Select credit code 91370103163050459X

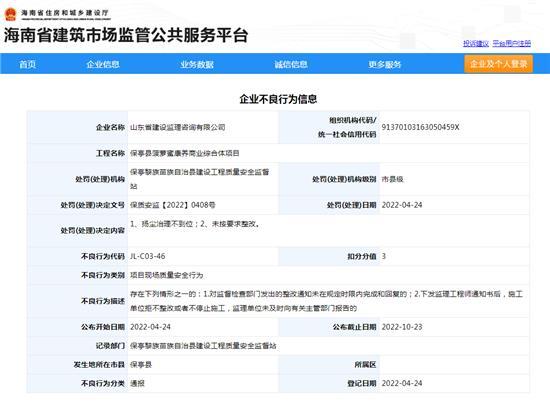coord(420,127)
